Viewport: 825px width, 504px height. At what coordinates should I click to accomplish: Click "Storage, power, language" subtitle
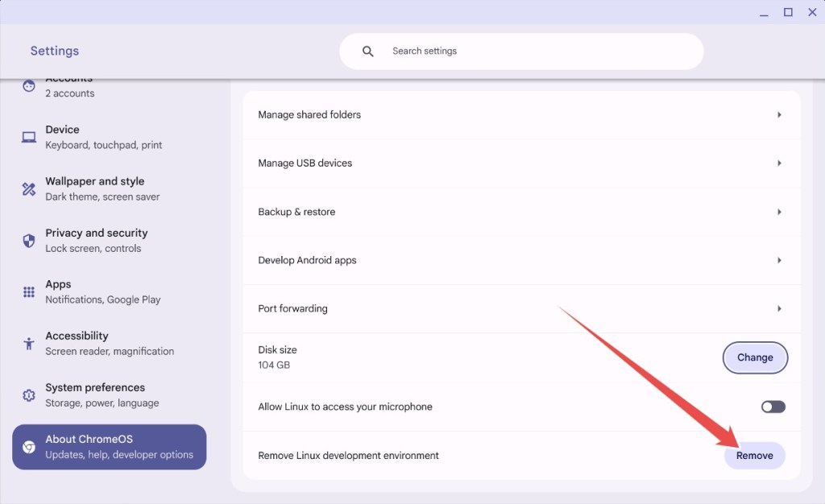102,403
